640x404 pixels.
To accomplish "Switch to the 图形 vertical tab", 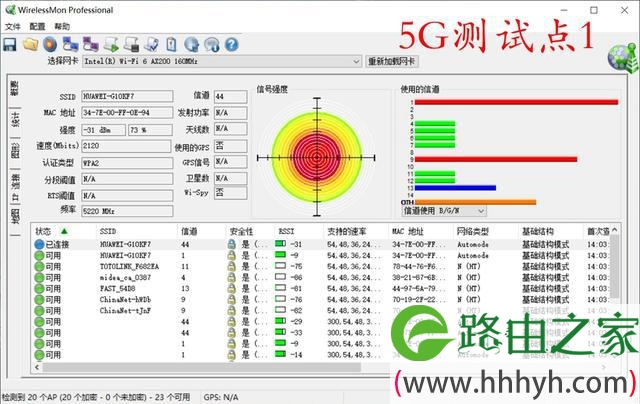I will tap(15, 151).
